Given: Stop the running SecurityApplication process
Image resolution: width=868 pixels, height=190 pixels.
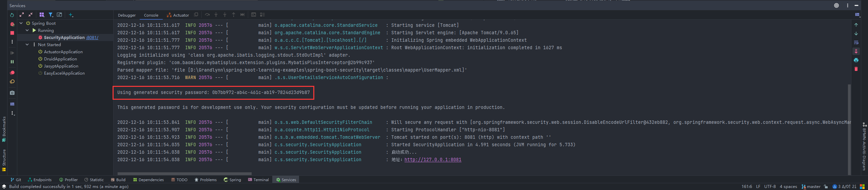Looking at the screenshot, I should tap(12, 33).
